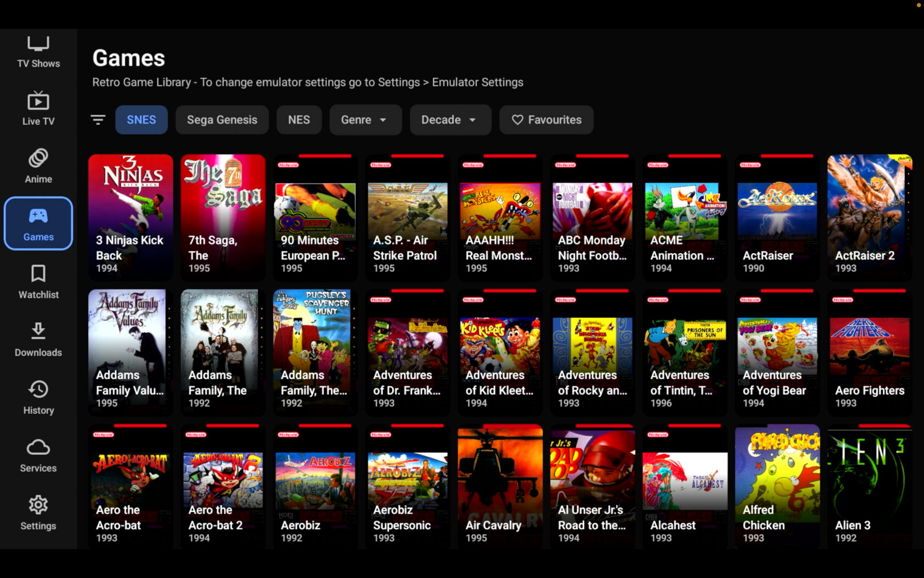Screen dimensions: 924x578
Task: Select Adventures of Yogi Bear card
Action: [777, 353]
